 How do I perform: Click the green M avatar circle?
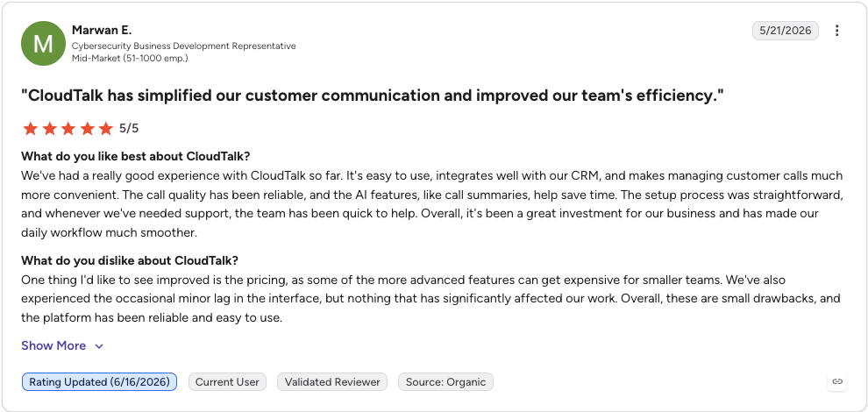coord(43,43)
